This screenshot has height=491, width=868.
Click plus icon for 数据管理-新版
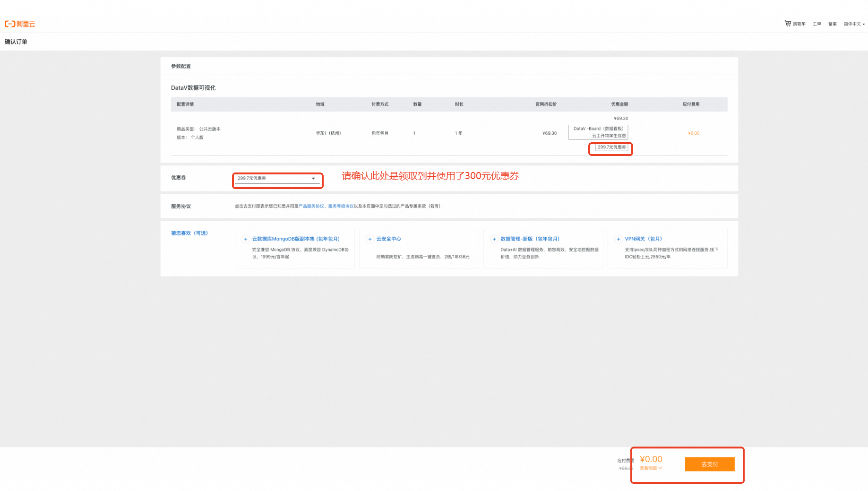click(494, 239)
